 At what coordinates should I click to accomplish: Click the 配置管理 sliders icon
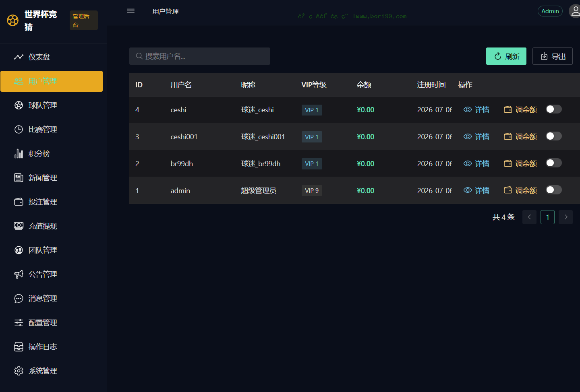[19, 323]
